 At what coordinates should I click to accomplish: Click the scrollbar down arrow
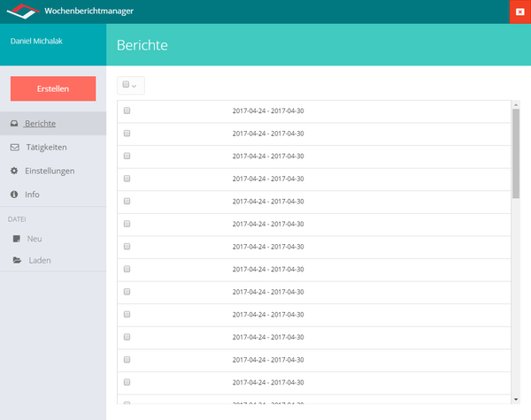pos(516,400)
